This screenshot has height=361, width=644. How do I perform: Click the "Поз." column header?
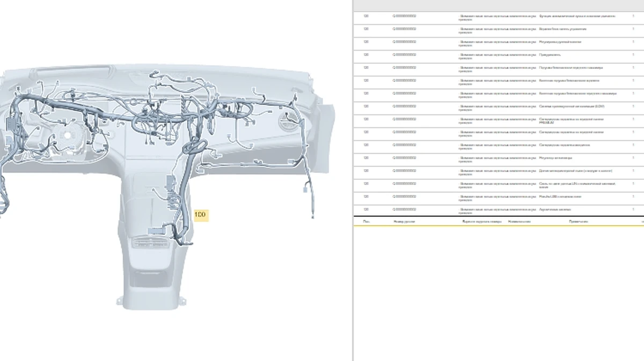tap(366, 221)
